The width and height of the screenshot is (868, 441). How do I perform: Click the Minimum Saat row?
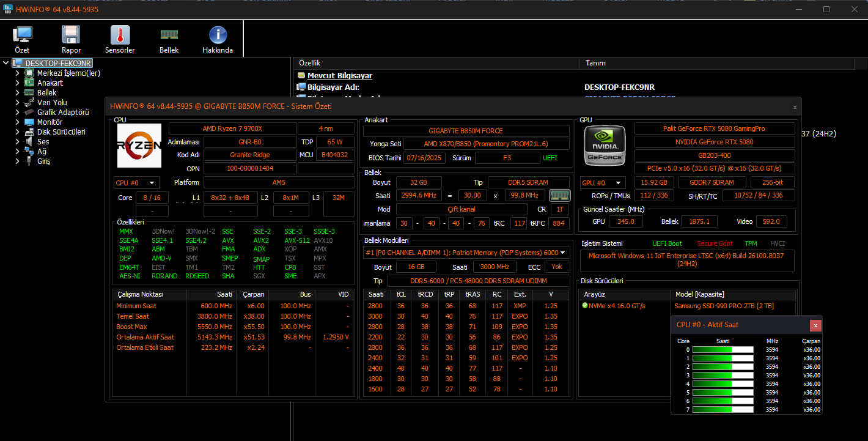point(232,306)
